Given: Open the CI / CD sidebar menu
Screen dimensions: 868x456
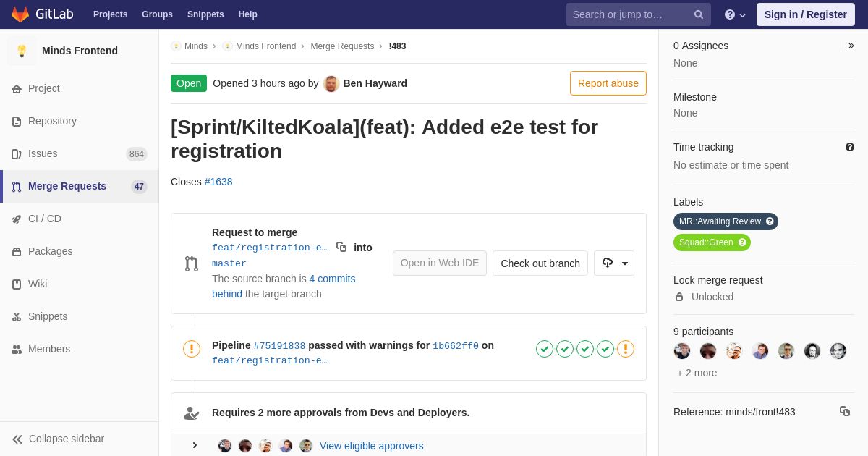Looking at the screenshot, I should tap(44, 219).
